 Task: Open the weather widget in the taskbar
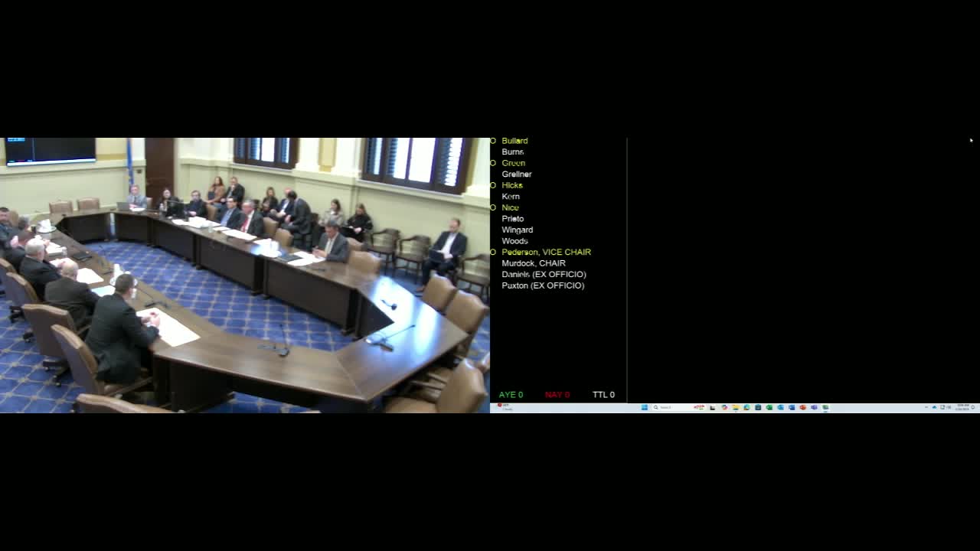tap(506, 407)
